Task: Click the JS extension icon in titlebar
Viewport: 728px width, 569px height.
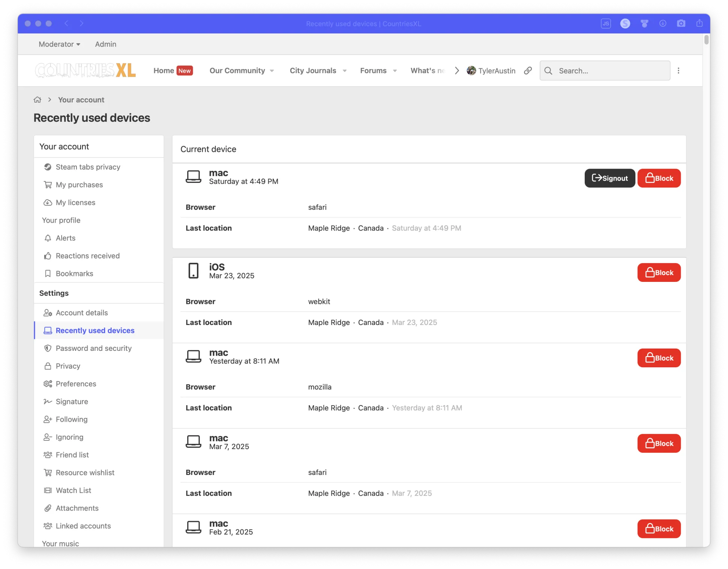Action: tap(605, 24)
